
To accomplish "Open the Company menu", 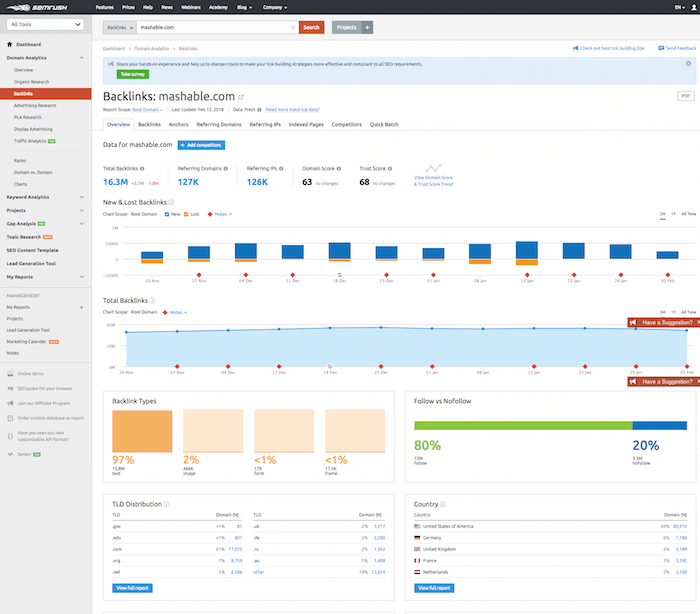I will (275, 7).
